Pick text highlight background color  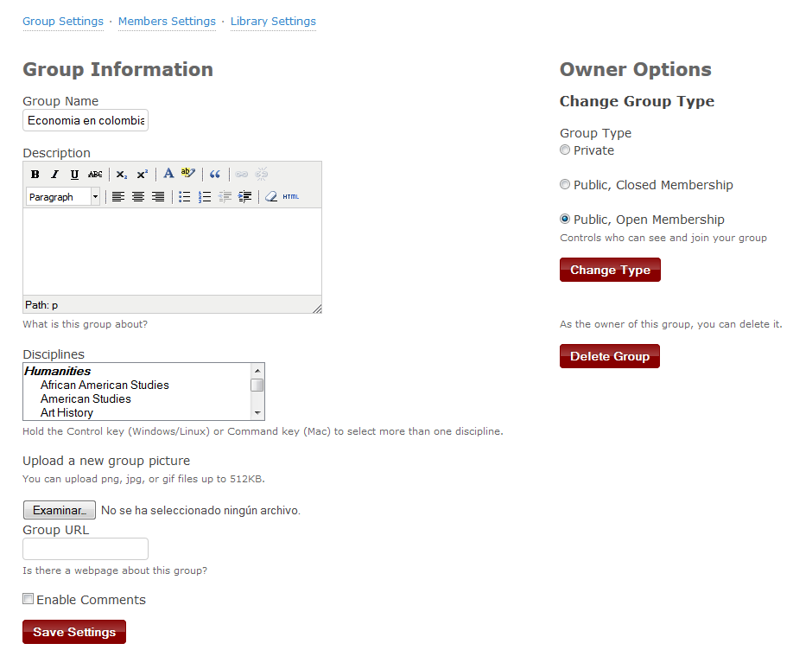(x=188, y=173)
